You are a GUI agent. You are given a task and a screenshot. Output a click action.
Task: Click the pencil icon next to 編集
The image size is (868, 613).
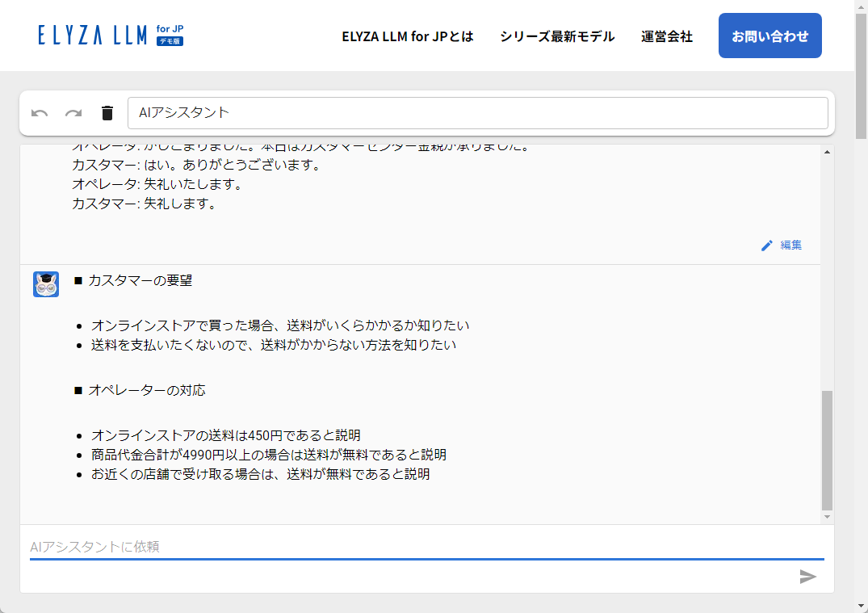(766, 246)
